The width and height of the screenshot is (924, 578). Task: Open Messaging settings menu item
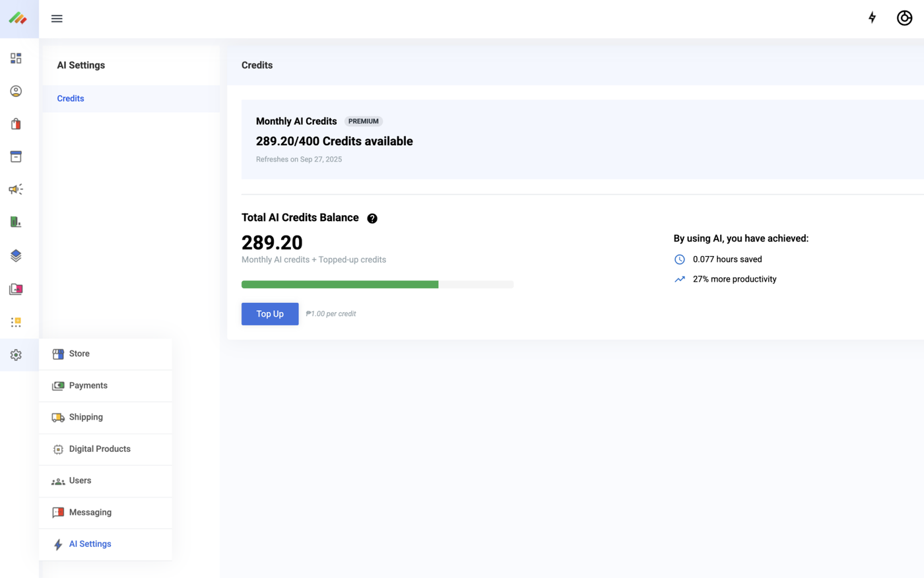click(x=106, y=512)
